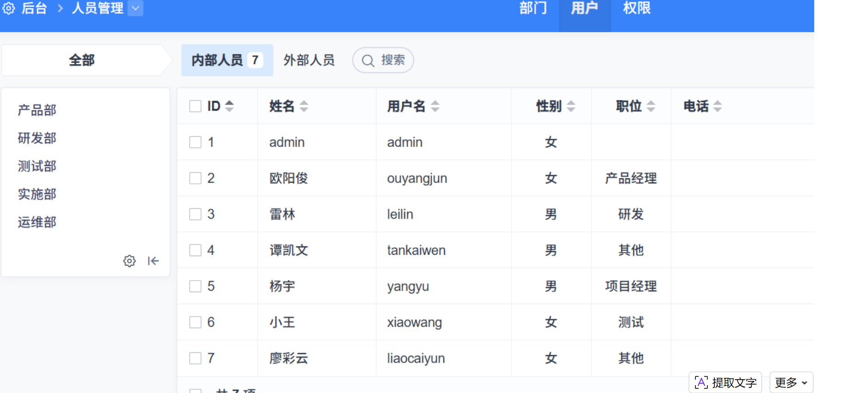
Task: Collapse the department sidebar panel
Action: (153, 261)
